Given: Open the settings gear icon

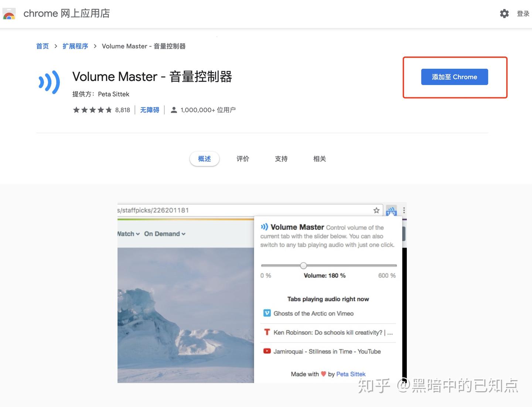Looking at the screenshot, I should coord(504,14).
